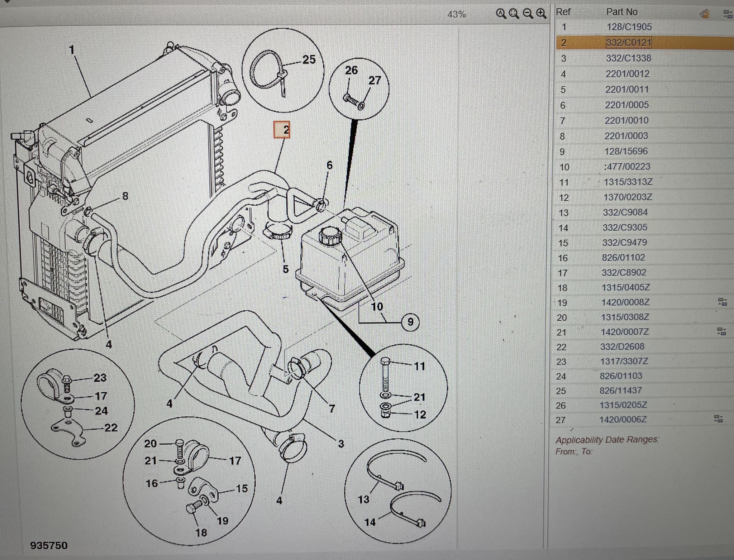Open the orange wrench notes icon in the table header
The height and width of the screenshot is (560, 734).
click(704, 14)
